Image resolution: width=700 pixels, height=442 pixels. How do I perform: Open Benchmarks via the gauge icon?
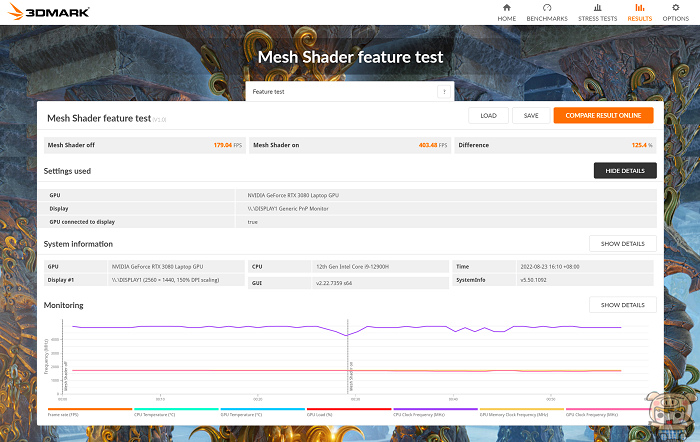coord(547,7)
